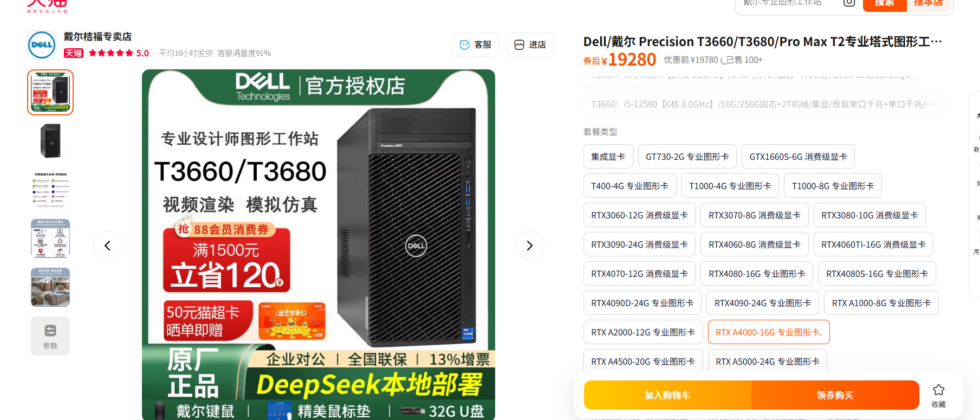Select the GTX1660S-6G 消费级显卡 option
This screenshot has width=980, height=420.
[797, 157]
